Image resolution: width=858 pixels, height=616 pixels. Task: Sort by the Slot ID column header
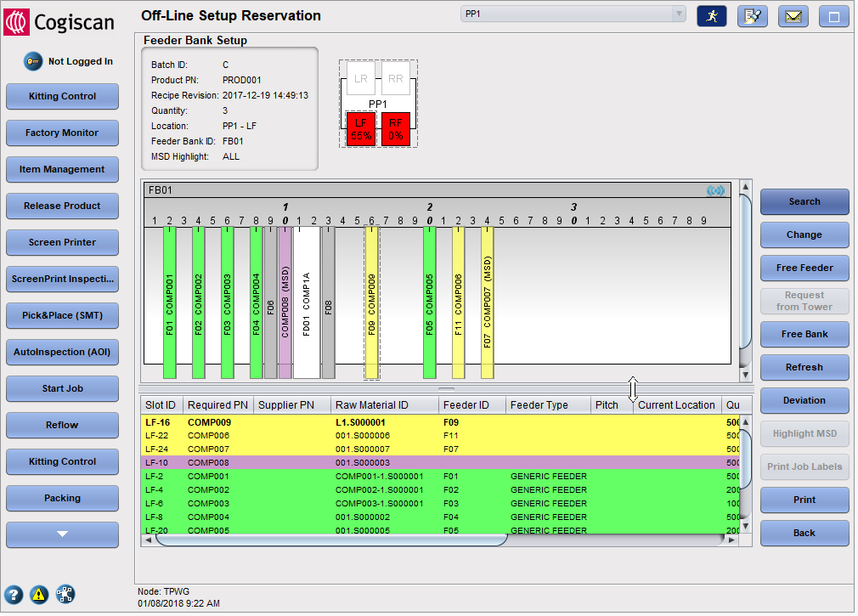(x=161, y=405)
